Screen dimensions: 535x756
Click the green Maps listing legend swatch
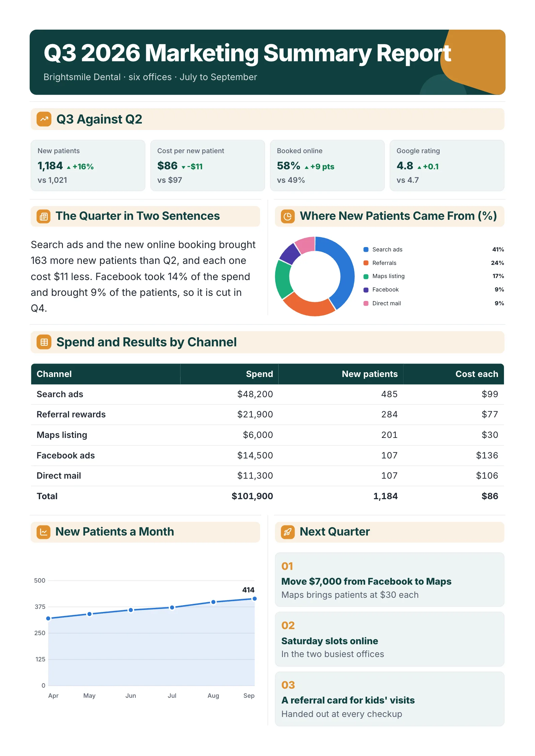366,276
